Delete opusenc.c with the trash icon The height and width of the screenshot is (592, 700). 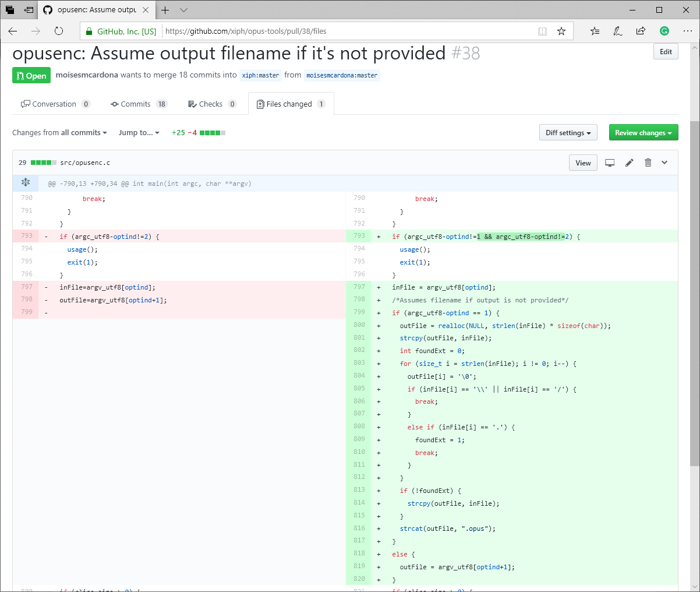[648, 163]
